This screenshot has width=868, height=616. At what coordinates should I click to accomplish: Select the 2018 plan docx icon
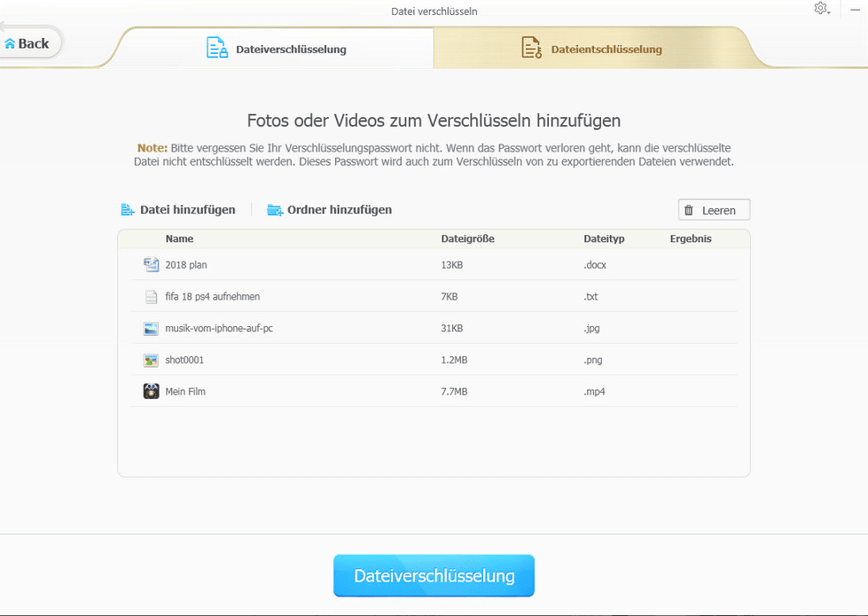(x=151, y=265)
